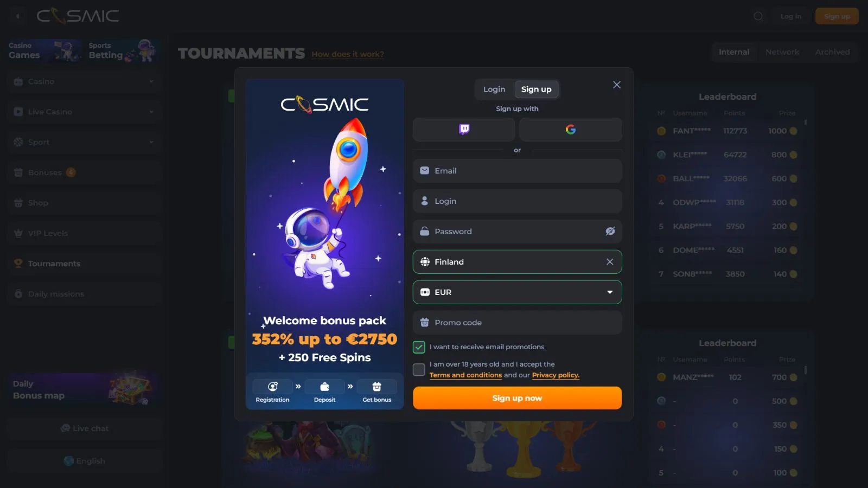The width and height of the screenshot is (868, 488).
Task: Close the sign up dialog
Action: (x=617, y=85)
